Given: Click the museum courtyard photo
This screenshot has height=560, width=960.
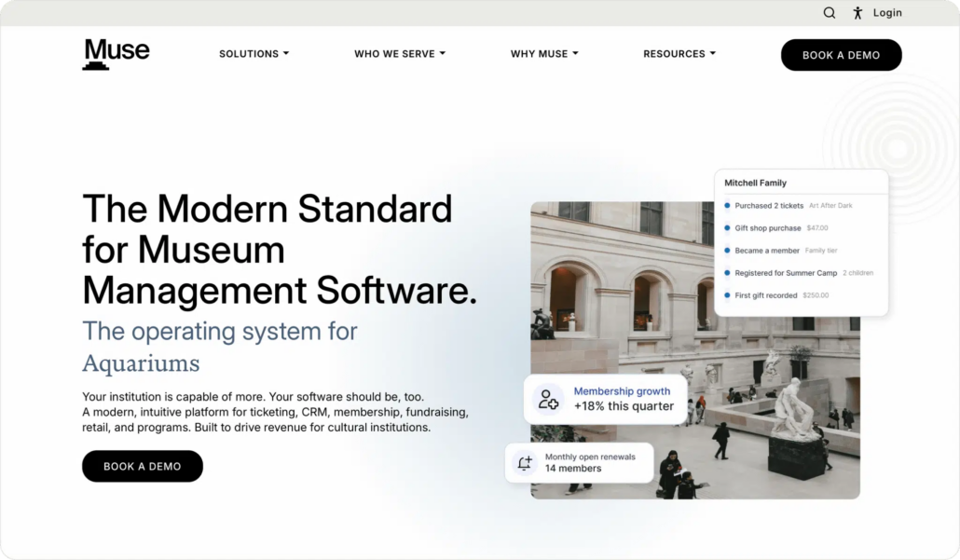Looking at the screenshot, I should 695,350.
